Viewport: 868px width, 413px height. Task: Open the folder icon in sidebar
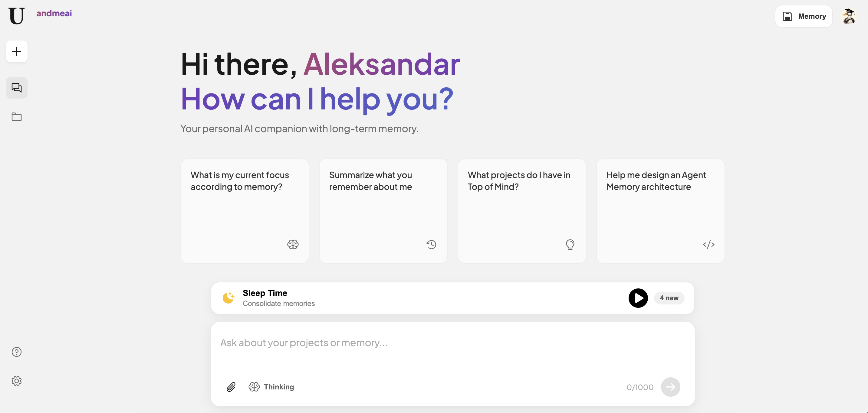point(17,117)
